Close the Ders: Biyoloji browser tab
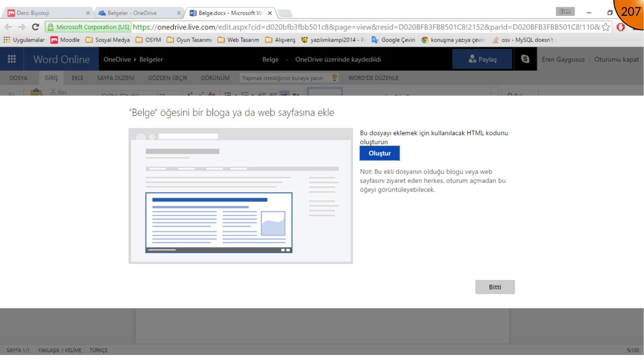The image size is (644, 362). pos(88,13)
